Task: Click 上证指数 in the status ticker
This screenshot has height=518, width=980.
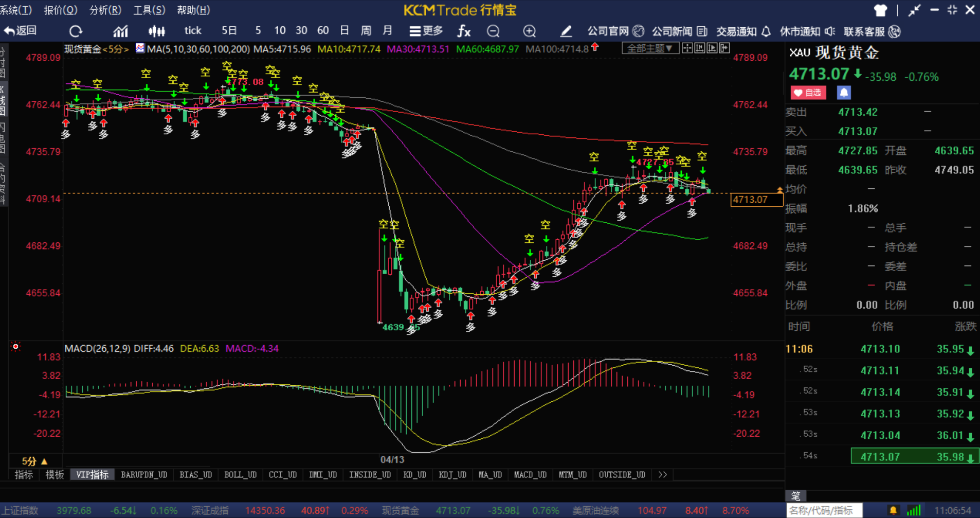Action: coord(19,511)
